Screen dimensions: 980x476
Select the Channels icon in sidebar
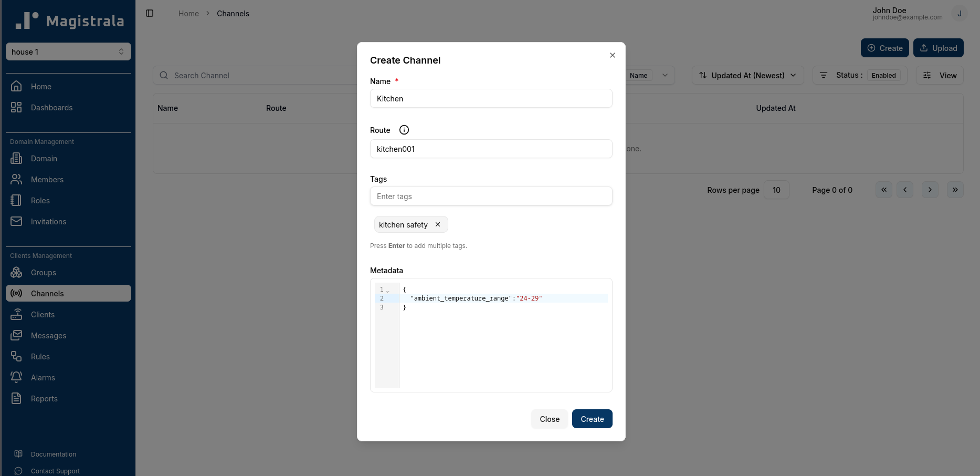(x=16, y=293)
